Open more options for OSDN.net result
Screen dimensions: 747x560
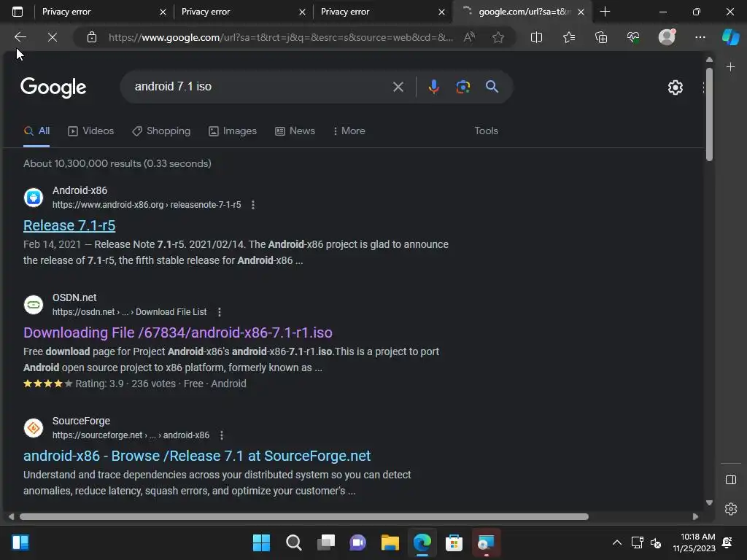click(x=219, y=312)
